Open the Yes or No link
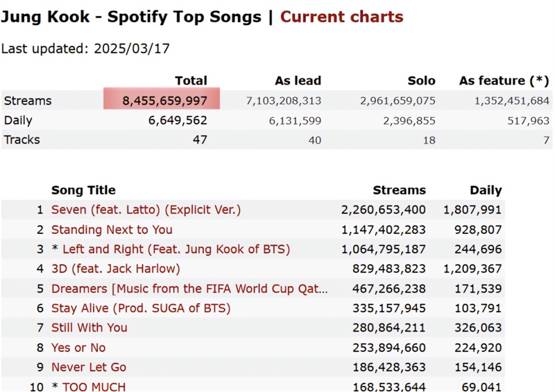This screenshot has height=392, width=555. click(78, 348)
